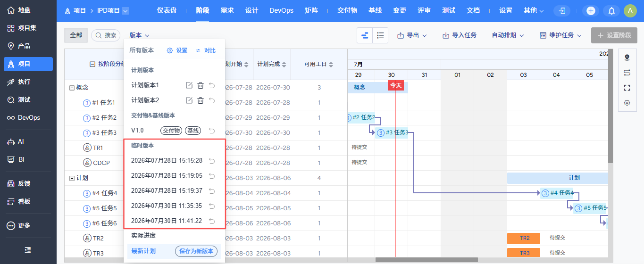Select the 全部 filter button
This screenshot has width=644, height=264.
[76, 35]
